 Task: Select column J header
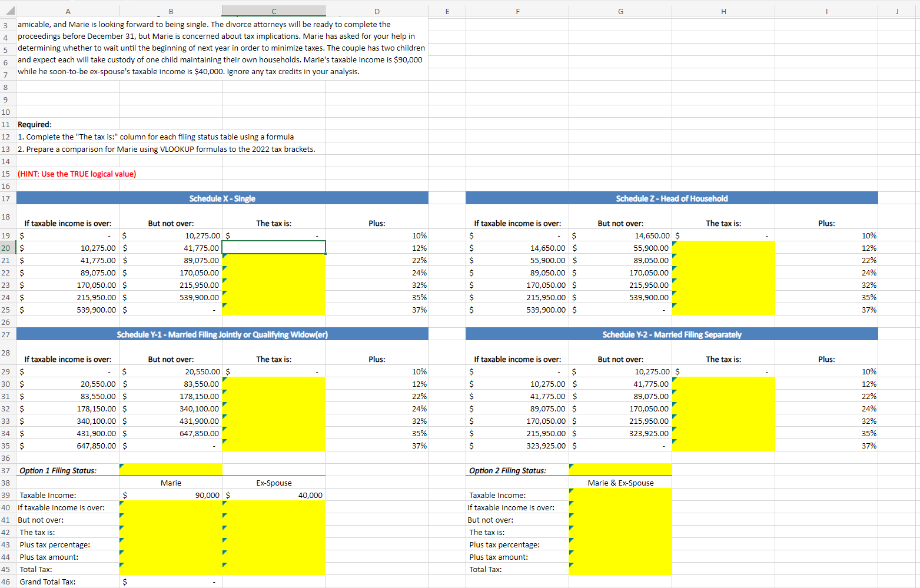[x=897, y=11]
